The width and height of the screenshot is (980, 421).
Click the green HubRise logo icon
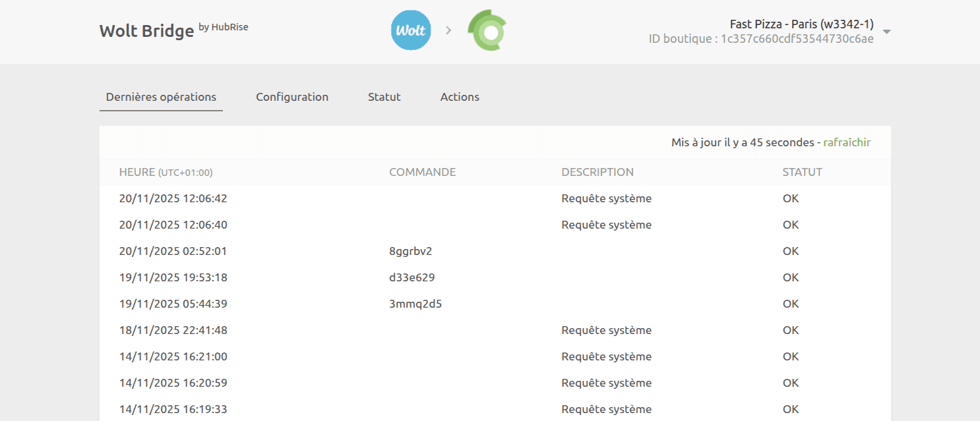point(487,30)
